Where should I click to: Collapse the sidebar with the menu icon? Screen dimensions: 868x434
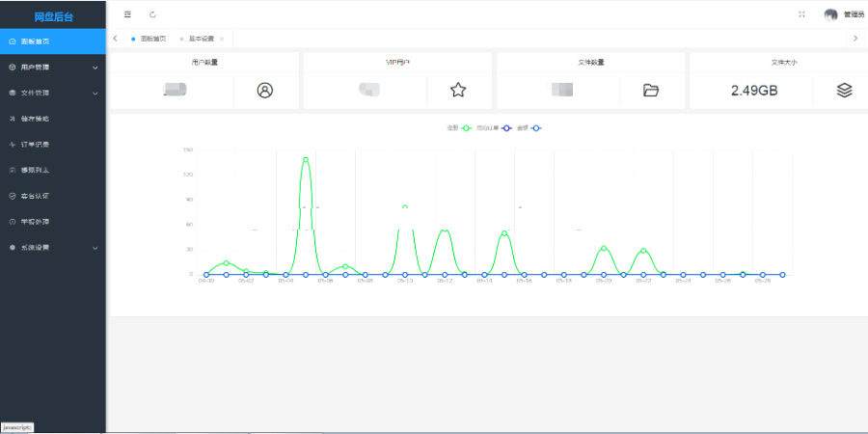coord(127,14)
